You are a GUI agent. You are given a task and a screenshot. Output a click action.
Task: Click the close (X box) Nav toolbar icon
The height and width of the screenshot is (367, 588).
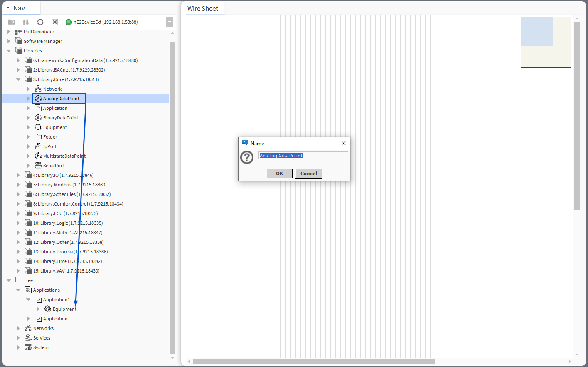tap(55, 22)
